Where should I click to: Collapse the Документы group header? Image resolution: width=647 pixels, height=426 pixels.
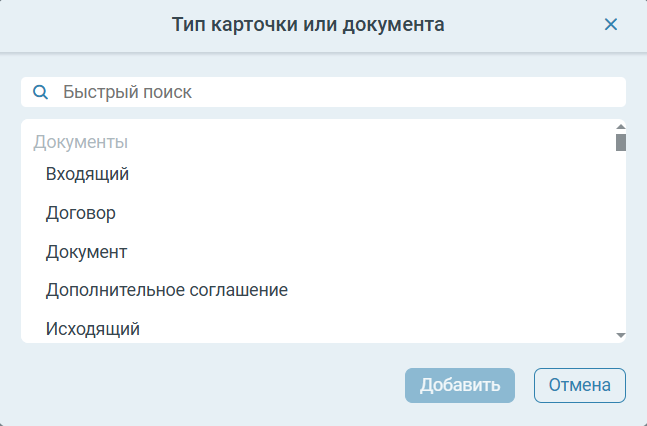(81, 142)
